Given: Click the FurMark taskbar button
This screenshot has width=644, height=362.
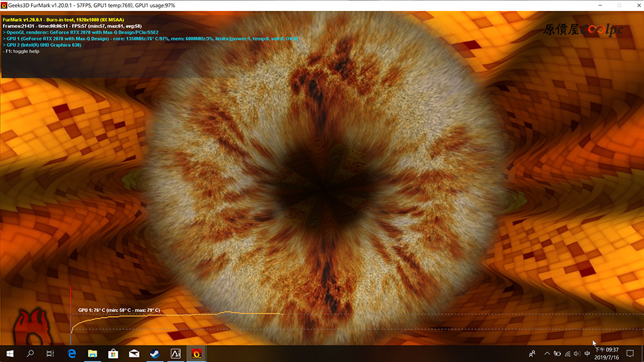Looking at the screenshot, I should point(196,354).
